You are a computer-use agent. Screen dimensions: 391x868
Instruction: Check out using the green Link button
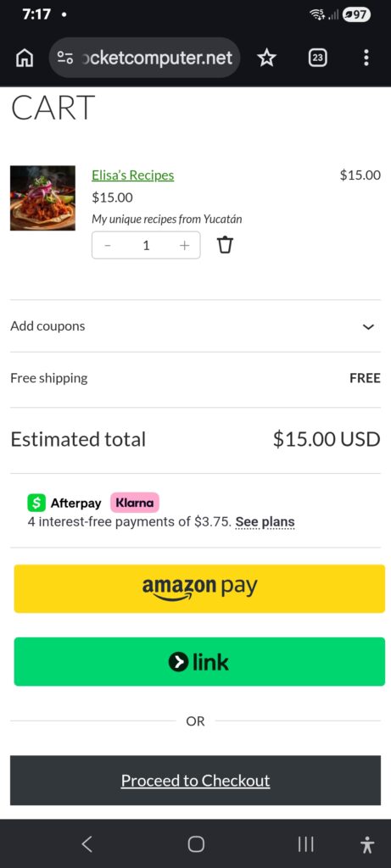pos(199,661)
